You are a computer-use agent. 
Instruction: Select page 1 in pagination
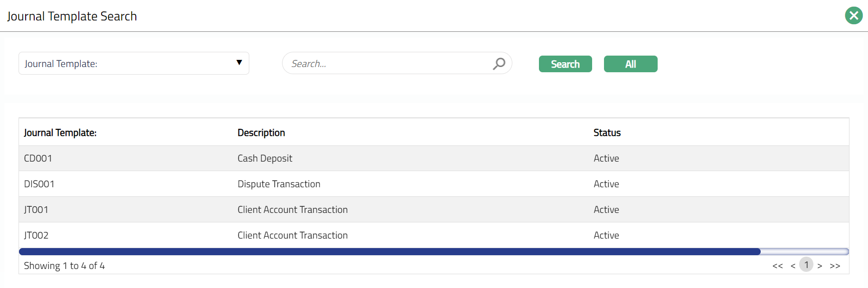[x=806, y=265]
